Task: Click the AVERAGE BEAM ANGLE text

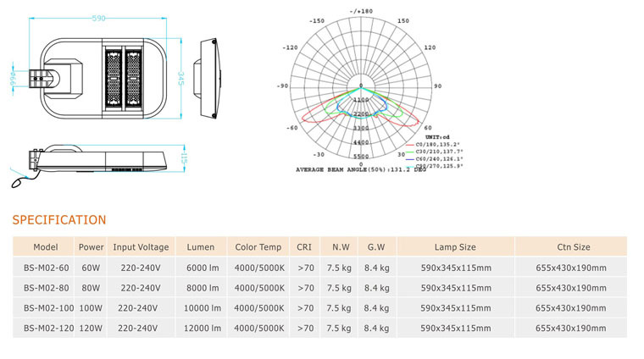Action: click(361, 169)
